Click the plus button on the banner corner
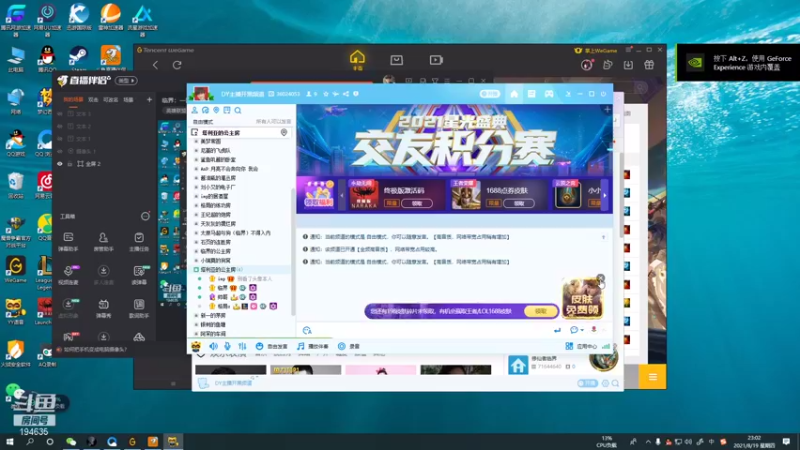This screenshot has width=800, height=450. pos(607,109)
